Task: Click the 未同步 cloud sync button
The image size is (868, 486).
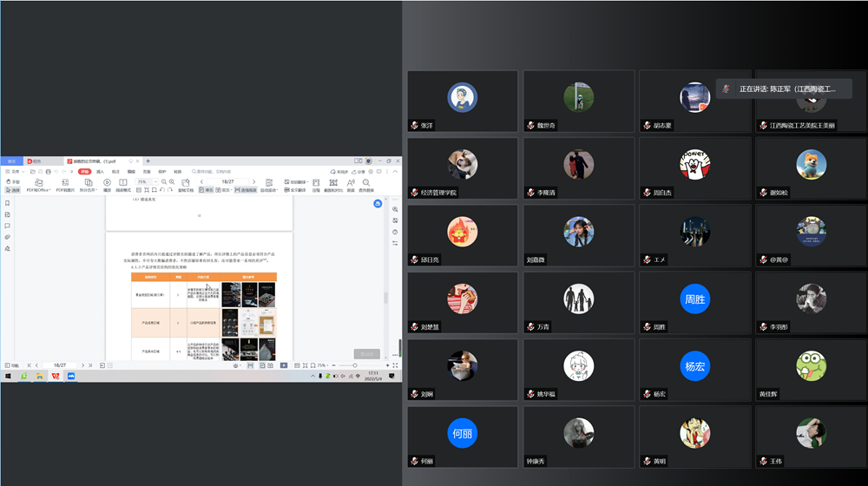Action: pyautogui.click(x=339, y=172)
